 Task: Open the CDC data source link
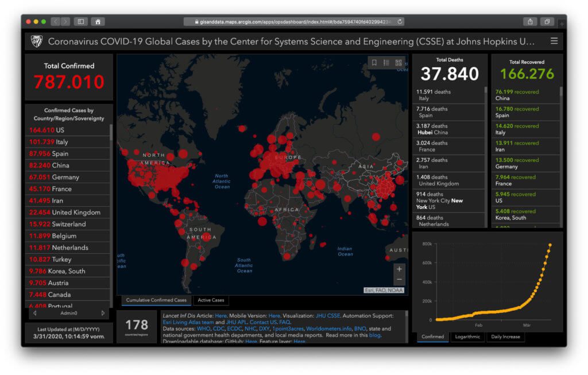pyautogui.click(x=219, y=329)
